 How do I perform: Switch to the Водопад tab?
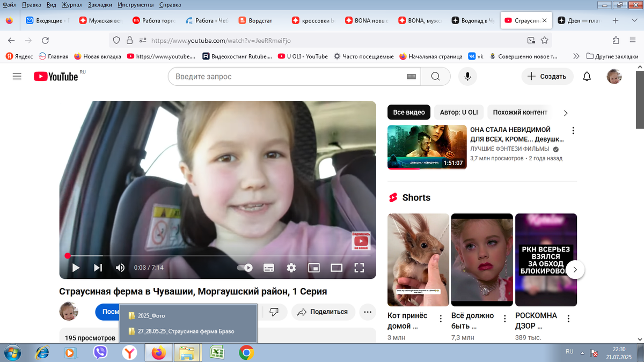(x=472, y=21)
